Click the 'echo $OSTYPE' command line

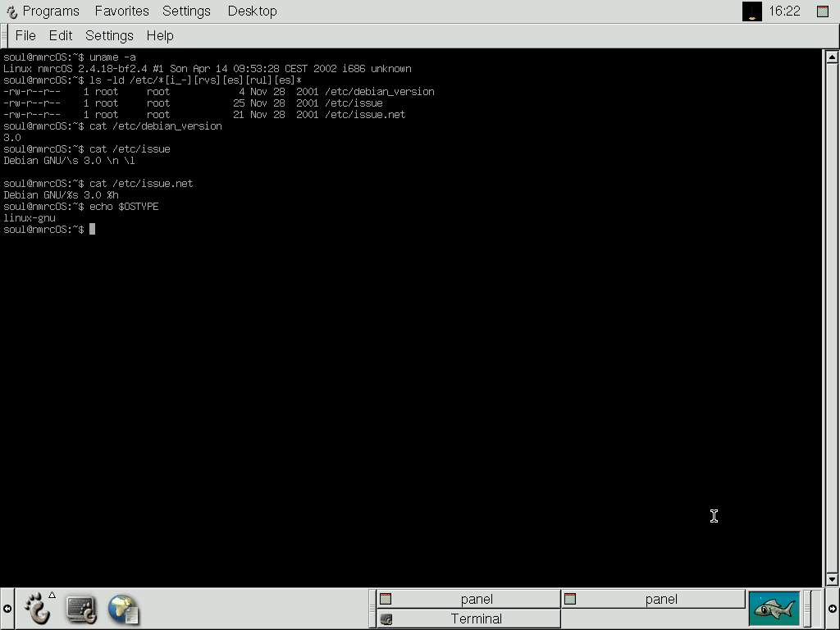pyautogui.click(x=81, y=207)
